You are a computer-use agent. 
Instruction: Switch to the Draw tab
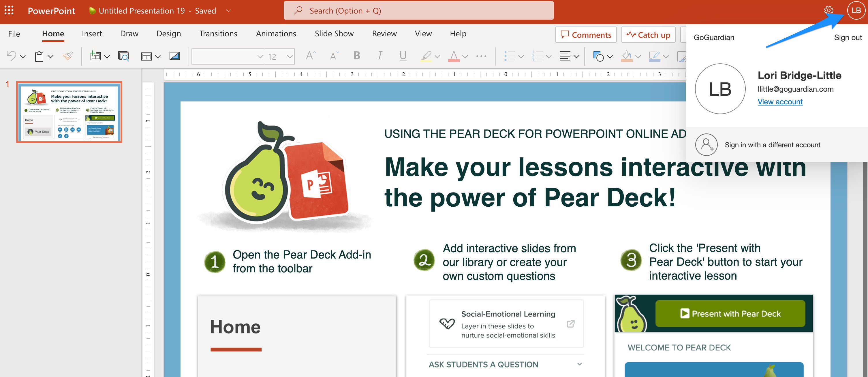(x=129, y=34)
